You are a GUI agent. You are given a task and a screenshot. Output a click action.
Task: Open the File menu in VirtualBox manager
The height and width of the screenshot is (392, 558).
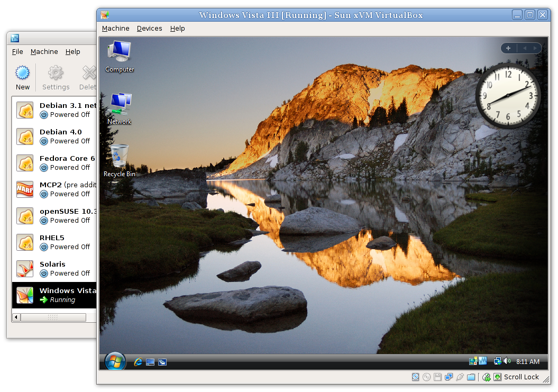17,52
